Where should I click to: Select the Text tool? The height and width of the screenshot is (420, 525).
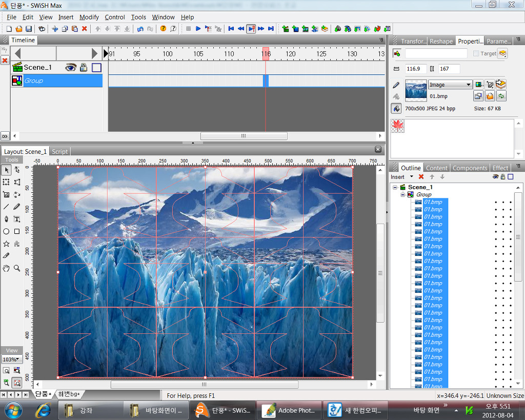tap(17, 219)
